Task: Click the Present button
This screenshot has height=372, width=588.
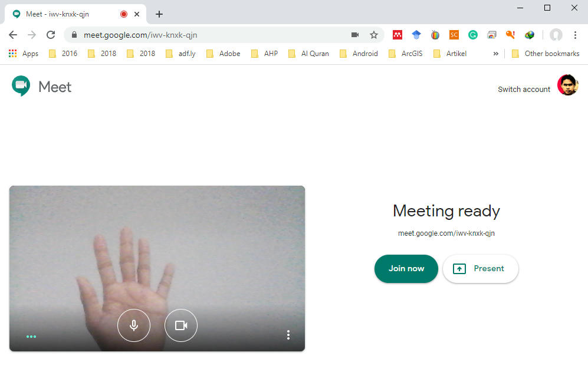Action: (481, 268)
